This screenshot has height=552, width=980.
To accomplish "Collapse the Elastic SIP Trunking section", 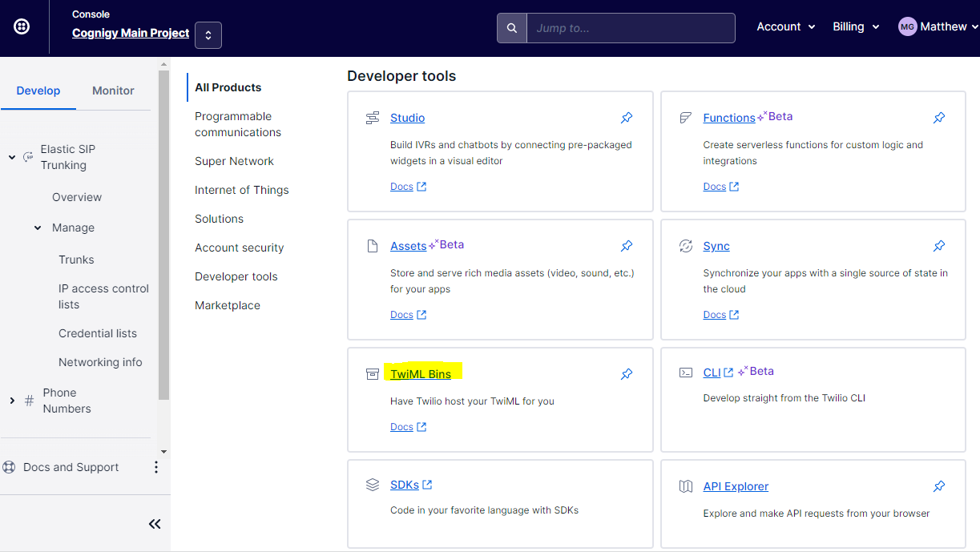I will pos(12,157).
